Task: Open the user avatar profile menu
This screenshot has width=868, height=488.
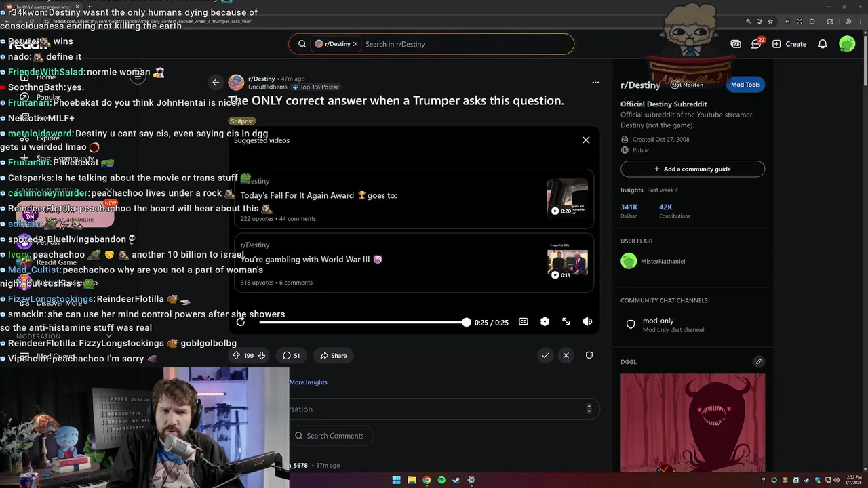Action: [847, 44]
